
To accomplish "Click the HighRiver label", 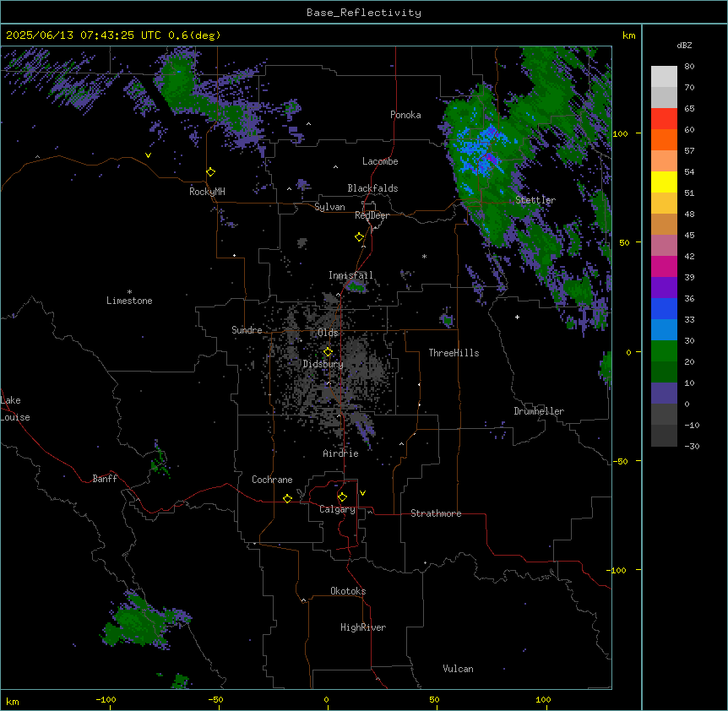I will [363, 627].
